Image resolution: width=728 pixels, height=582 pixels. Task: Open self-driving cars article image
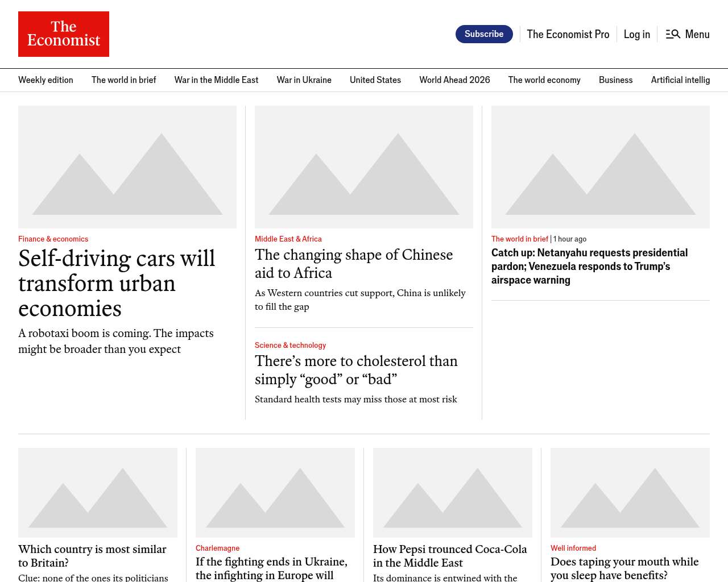[127, 167]
